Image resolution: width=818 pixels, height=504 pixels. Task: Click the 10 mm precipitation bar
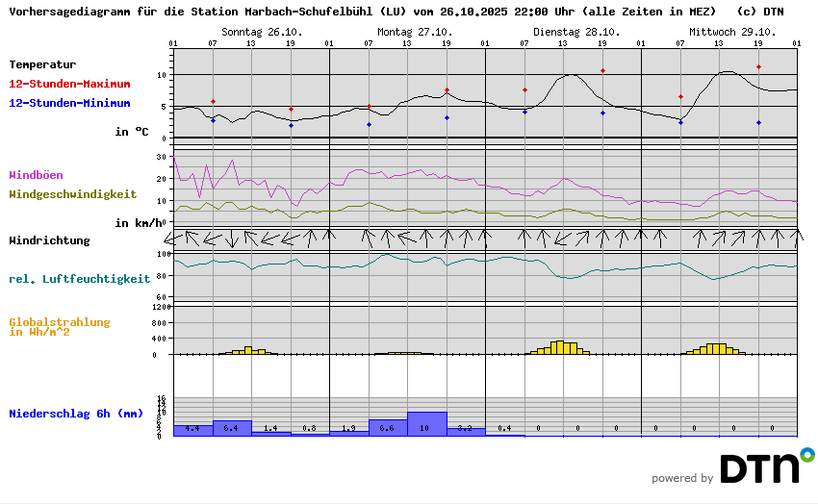[x=427, y=424]
